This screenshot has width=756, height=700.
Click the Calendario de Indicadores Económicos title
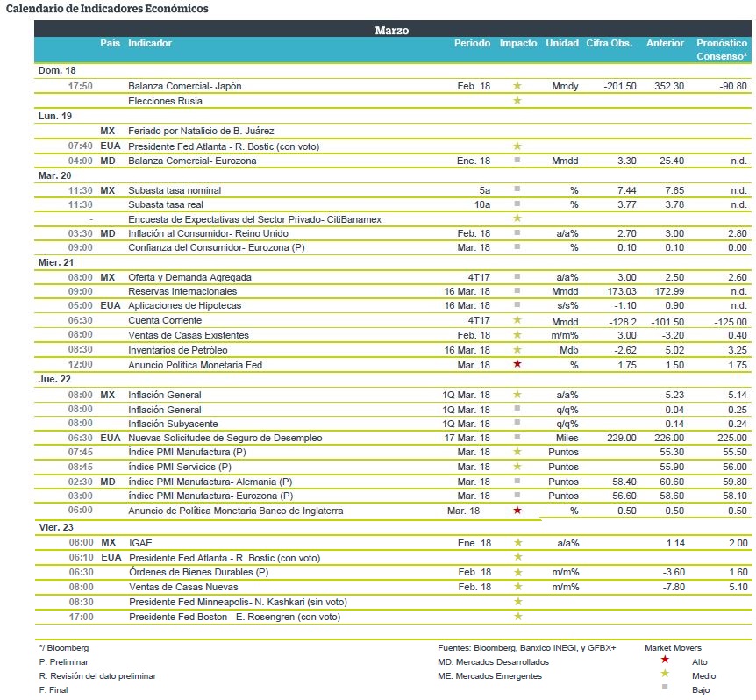[107, 8]
